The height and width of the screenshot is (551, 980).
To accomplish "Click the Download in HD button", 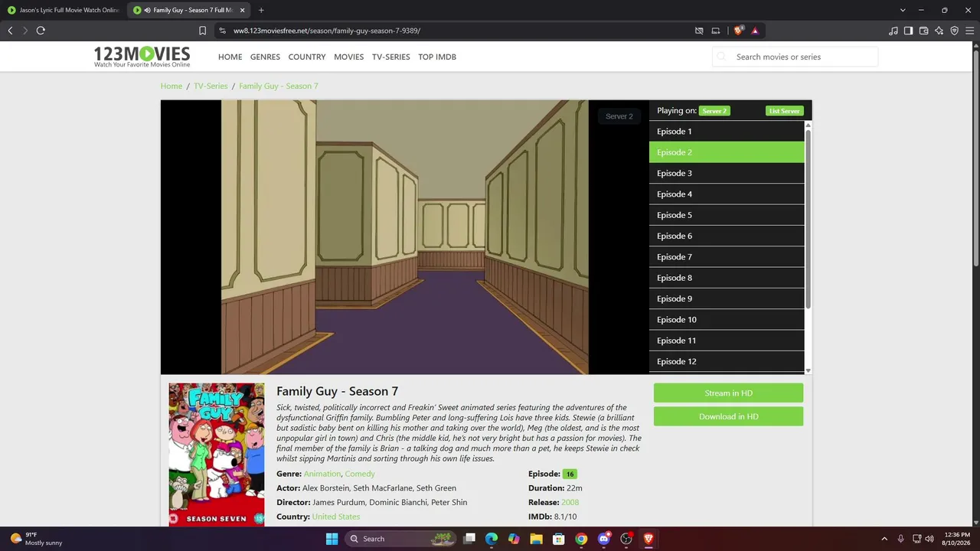I will 728,416.
